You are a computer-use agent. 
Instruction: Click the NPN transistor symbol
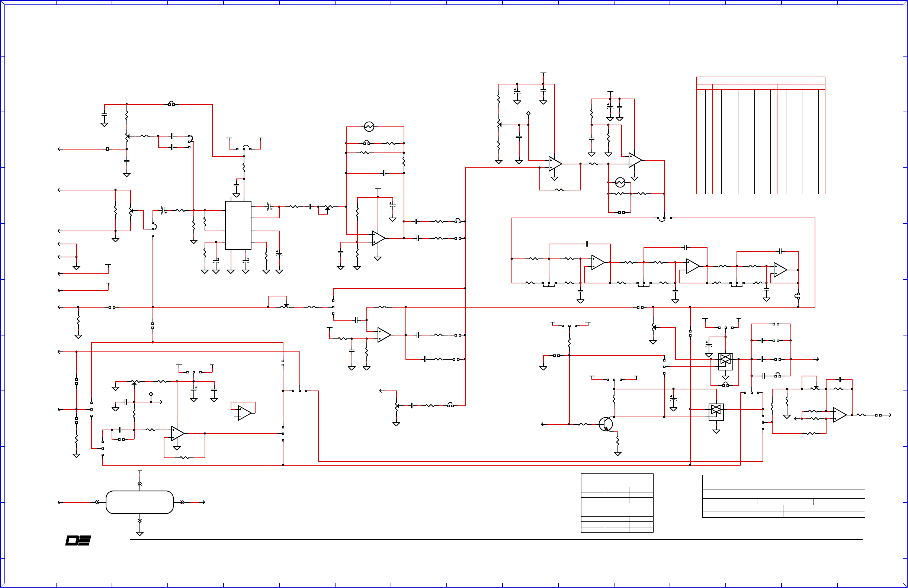click(x=606, y=424)
